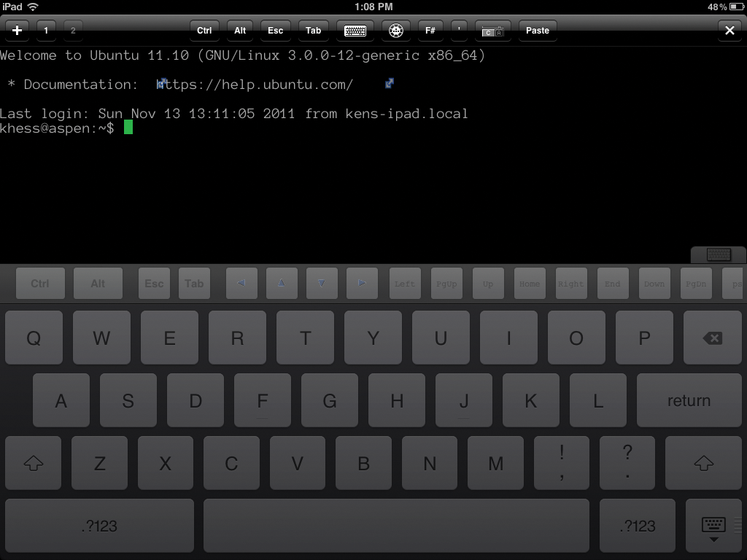The width and height of the screenshot is (747, 560).
Task: Tap the A key
Action: click(x=61, y=400)
